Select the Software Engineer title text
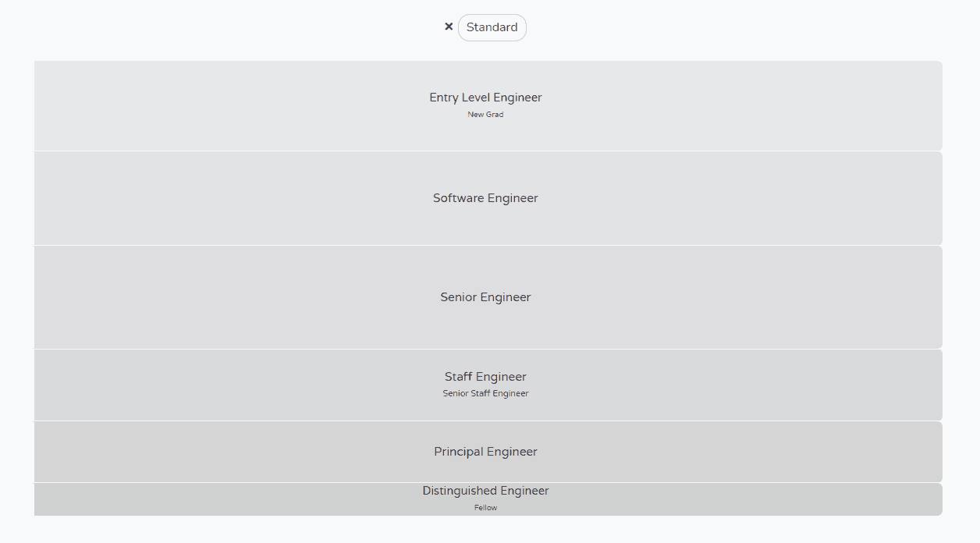980x543 pixels. coord(485,198)
